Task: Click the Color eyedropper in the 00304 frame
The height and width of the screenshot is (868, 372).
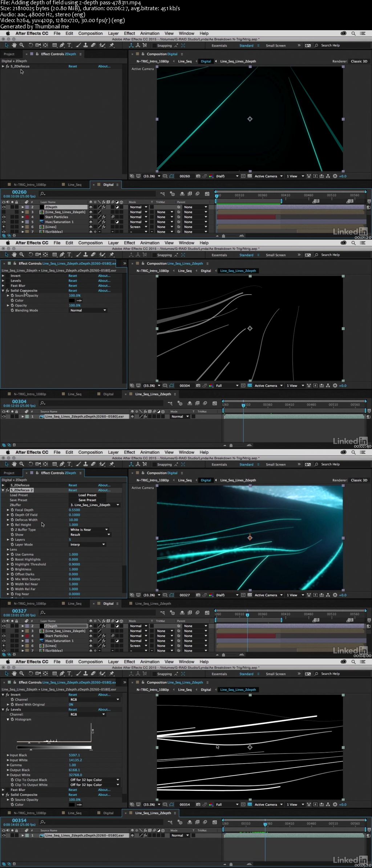Action: [x=79, y=300]
